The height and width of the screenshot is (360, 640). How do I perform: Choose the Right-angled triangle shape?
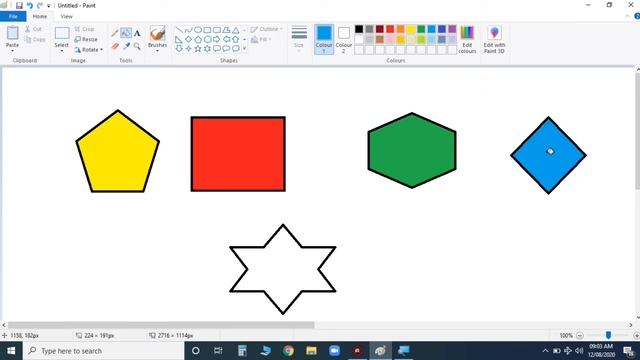tap(179, 40)
